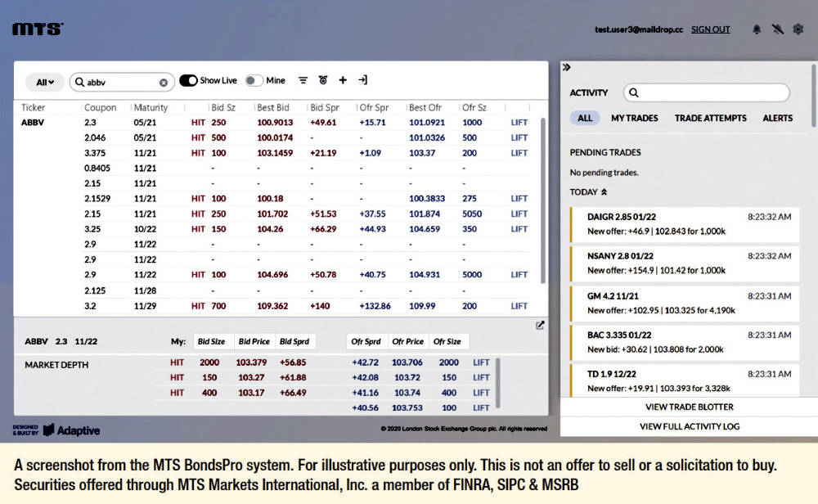The width and height of the screenshot is (818, 504).
Task: Click the bond table vertical scrollbar
Action: (x=542, y=200)
